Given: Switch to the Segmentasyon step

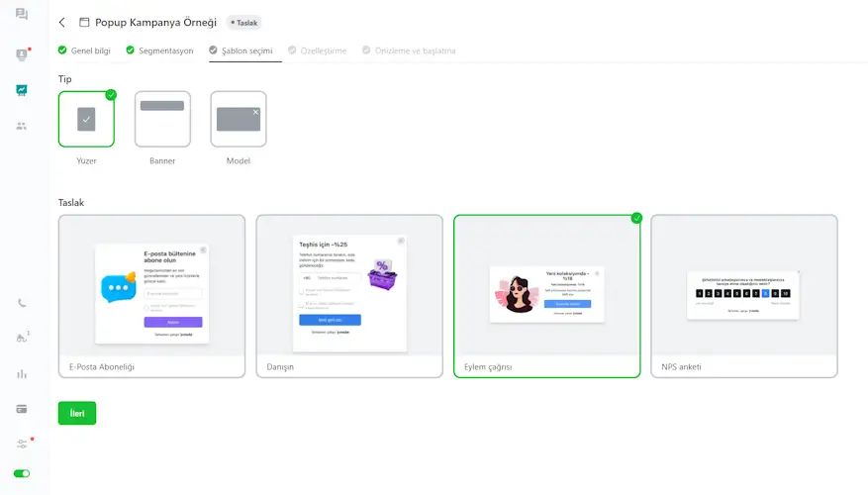Looking at the screenshot, I should (x=159, y=50).
